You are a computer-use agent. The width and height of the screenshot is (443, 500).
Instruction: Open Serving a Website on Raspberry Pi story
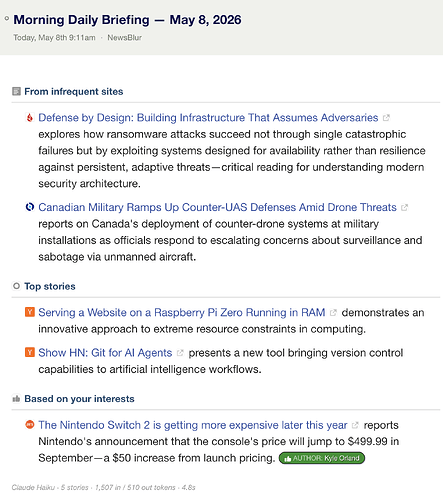coord(182,313)
